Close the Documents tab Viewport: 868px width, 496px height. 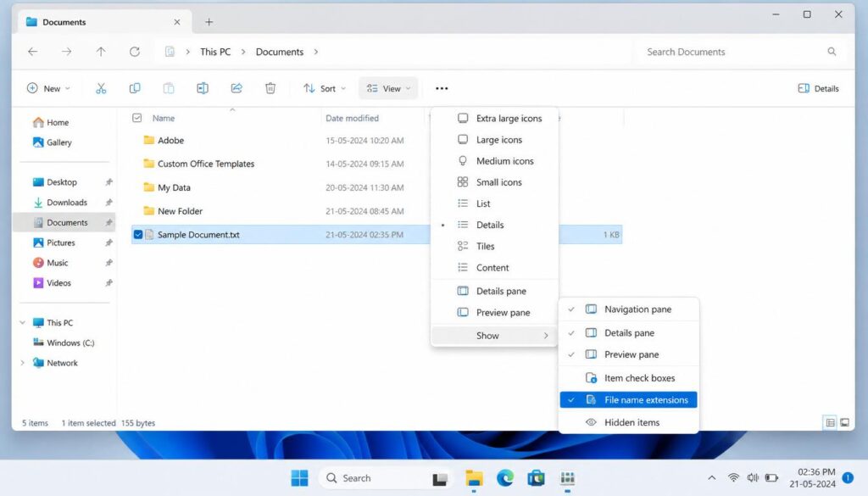(x=176, y=22)
